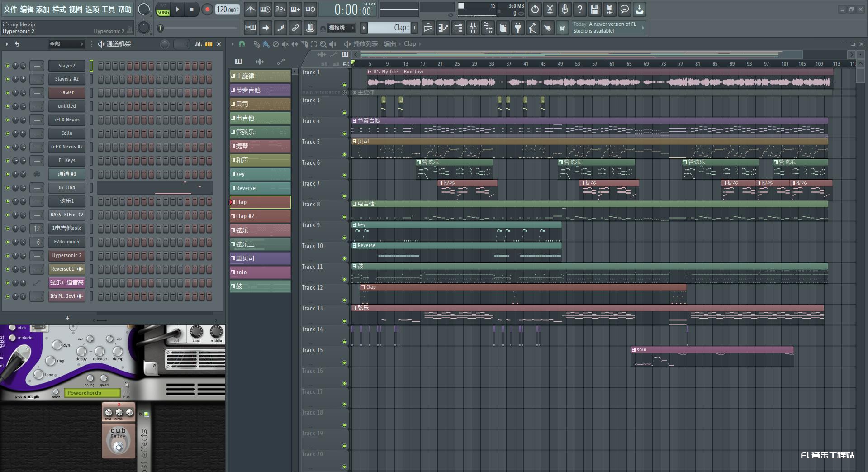Select the 主旋律 pattern in picker
Viewport: 868px width, 472px height.
coord(260,76)
